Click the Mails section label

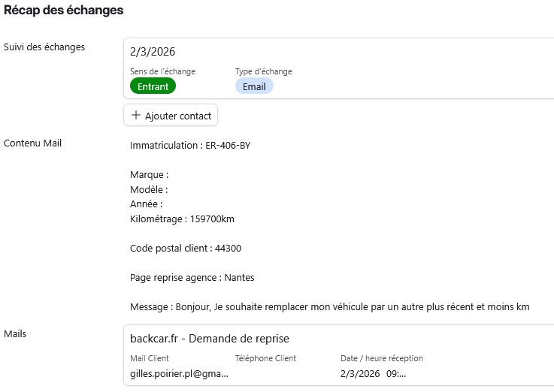coord(16,333)
